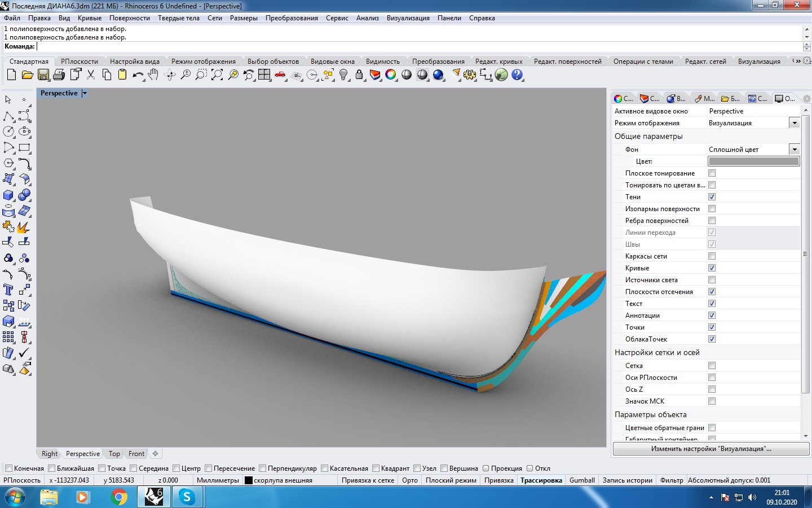Open the Анализ menu

[x=368, y=18]
